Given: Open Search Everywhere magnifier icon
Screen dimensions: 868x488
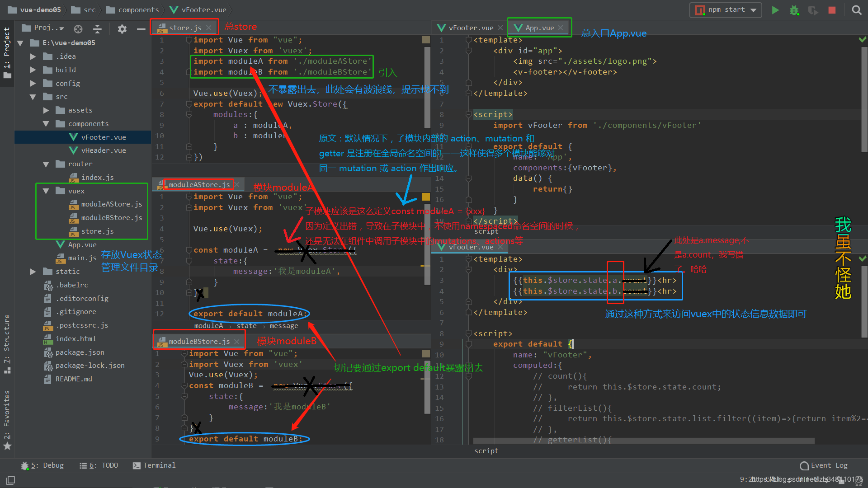Looking at the screenshot, I should pyautogui.click(x=856, y=10).
